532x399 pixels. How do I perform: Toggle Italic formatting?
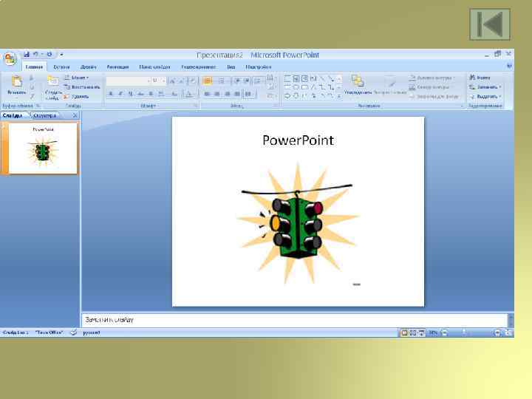tap(120, 94)
